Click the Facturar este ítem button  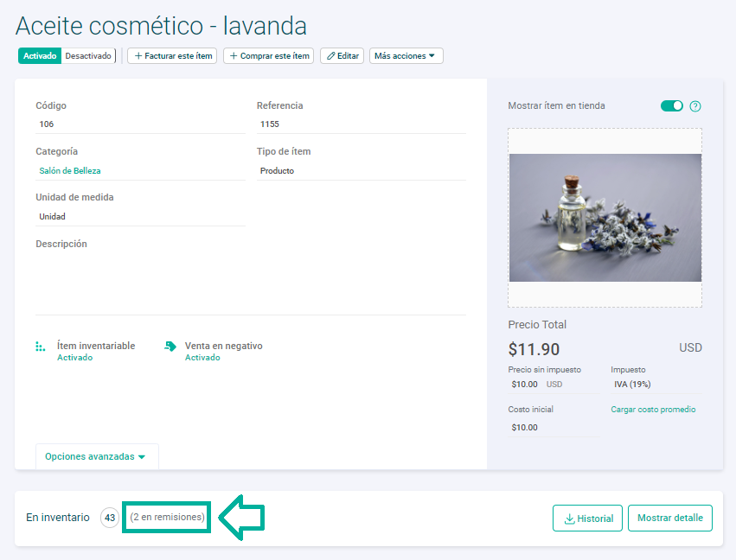172,55
